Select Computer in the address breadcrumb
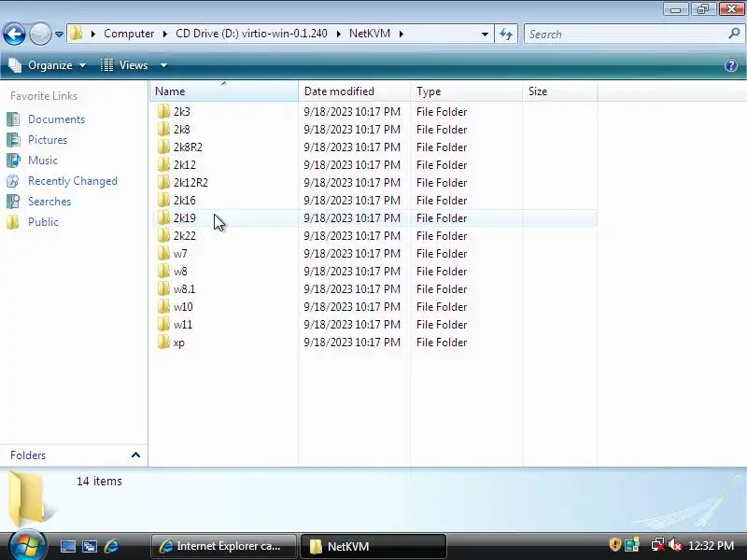Image resolution: width=747 pixels, height=560 pixels. click(129, 34)
